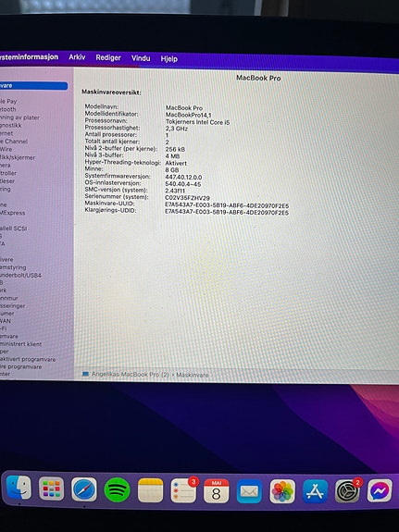Select Strømstyring in sidebar
399x532 pixels.
pyautogui.click(x=13, y=267)
